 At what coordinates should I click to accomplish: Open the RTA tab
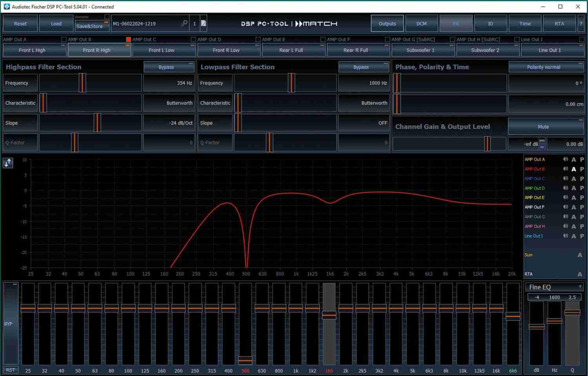[x=559, y=24]
